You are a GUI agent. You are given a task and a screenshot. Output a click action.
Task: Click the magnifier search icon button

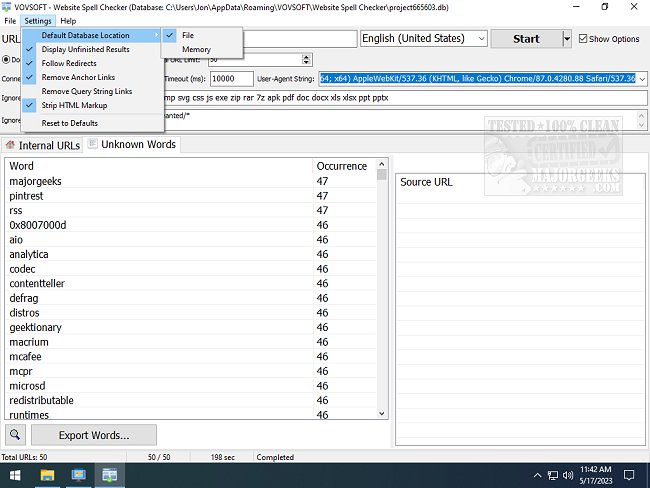click(x=15, y=435)
